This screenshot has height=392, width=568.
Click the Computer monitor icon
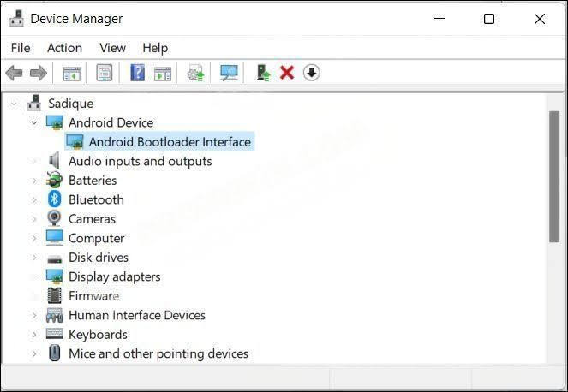[x=55, y=238]
